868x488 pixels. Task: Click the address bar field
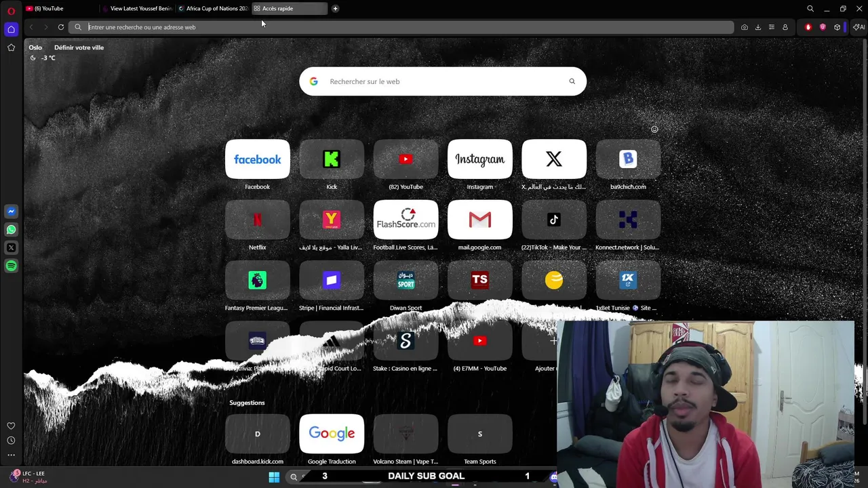point(401,27)
